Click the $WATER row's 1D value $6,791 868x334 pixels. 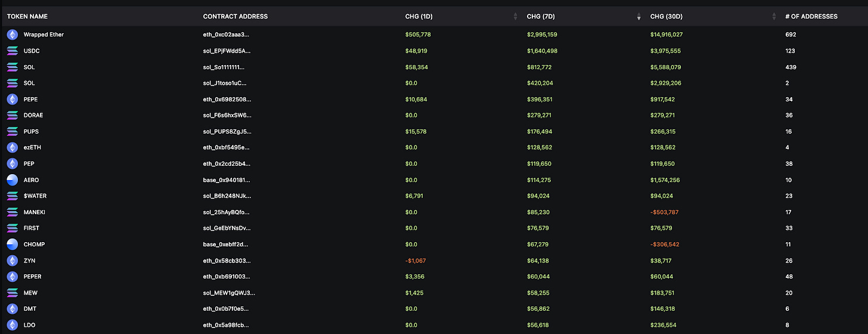[414, 196]
